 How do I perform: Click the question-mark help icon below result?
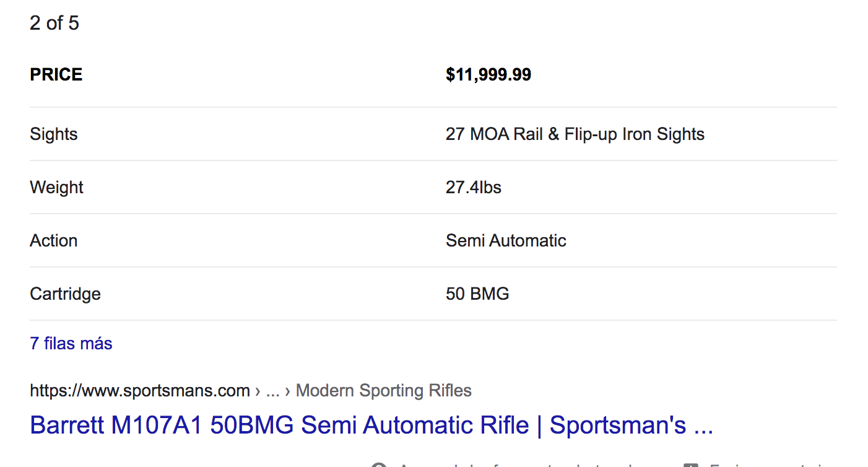coord(379,465)
